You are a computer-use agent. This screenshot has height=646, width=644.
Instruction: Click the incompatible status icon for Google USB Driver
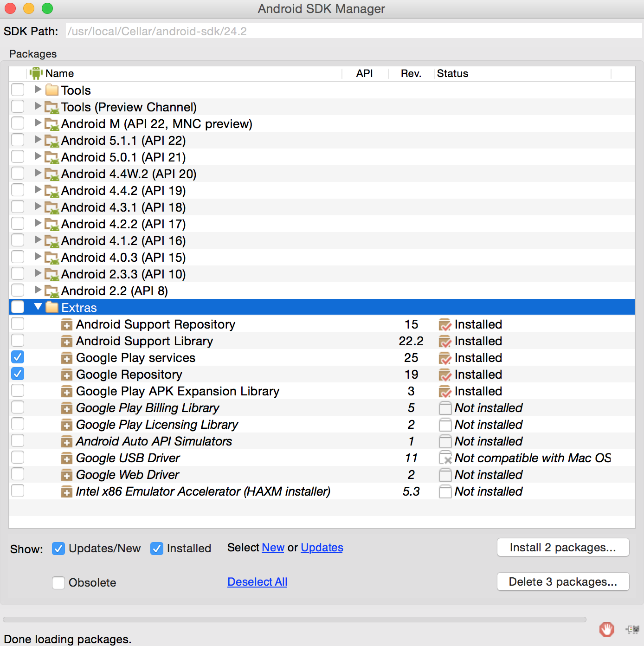(x=444, y=458)
